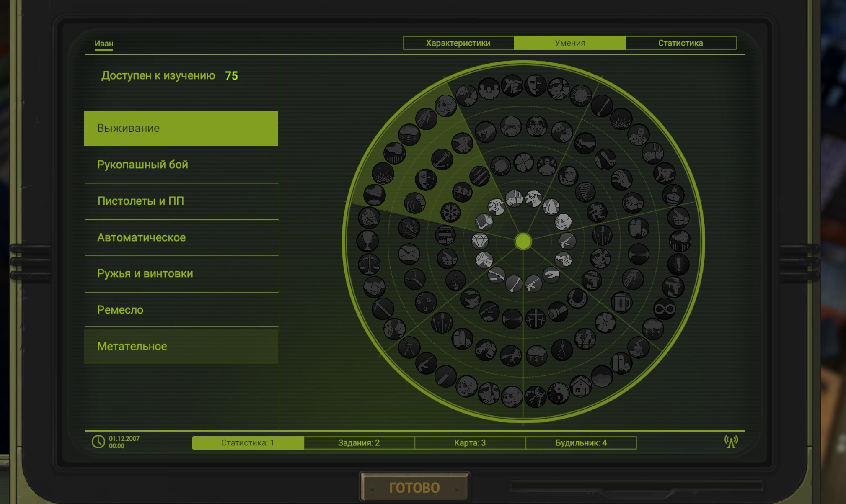
Task: Click the central green wheel node
Action: point(523,242)
